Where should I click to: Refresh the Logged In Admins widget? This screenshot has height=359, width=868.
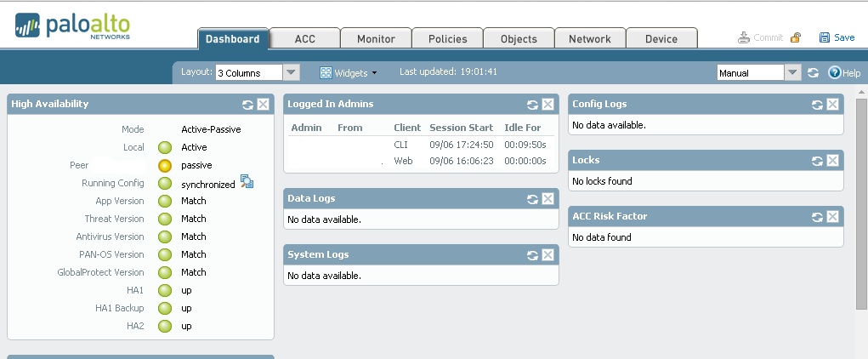(x=532, y=104)
